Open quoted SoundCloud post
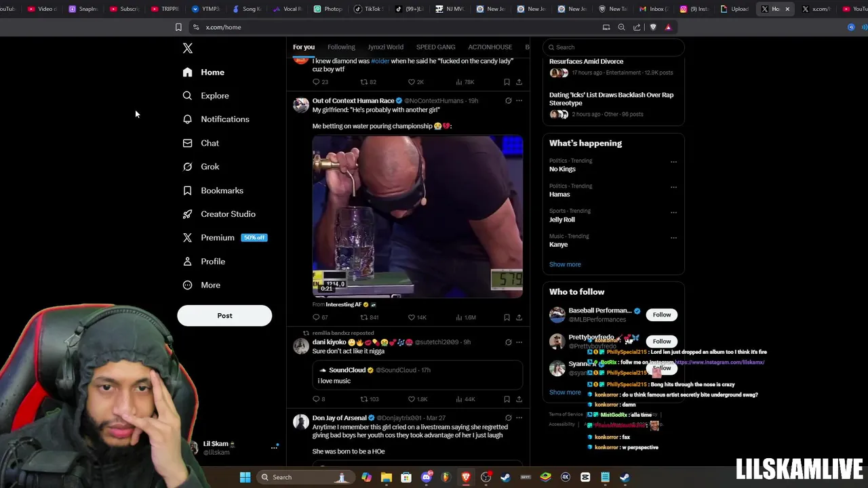868x488 pixels. pos(418,375)
